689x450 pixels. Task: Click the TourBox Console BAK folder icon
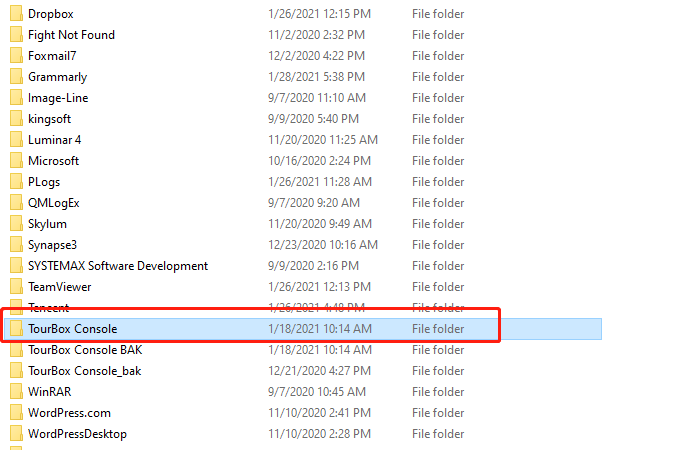pos(16,350)
